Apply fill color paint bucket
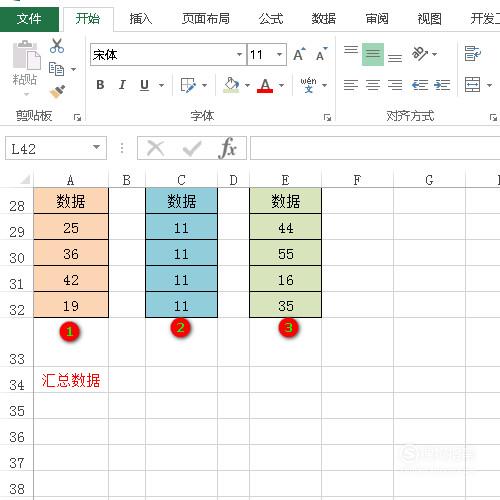 232,85
